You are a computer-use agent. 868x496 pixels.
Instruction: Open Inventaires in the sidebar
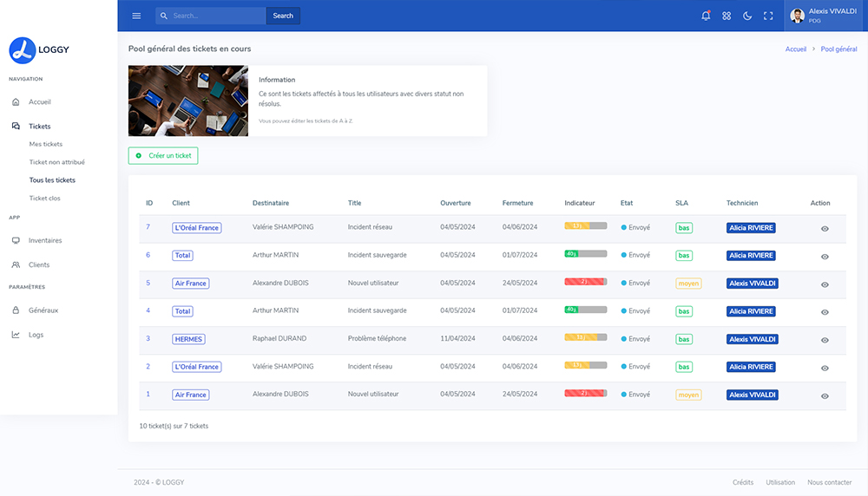pos(45,240)
